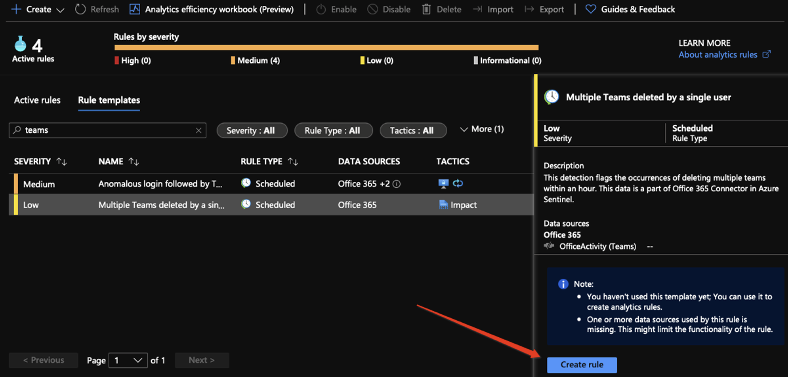Click the Informational (0) severity legend
788x377 pixels.
click(x=508, y=60)
